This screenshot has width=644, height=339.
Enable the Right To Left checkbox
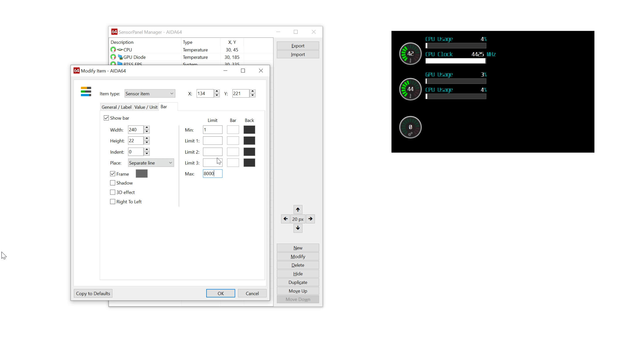(x=113, y=202)
